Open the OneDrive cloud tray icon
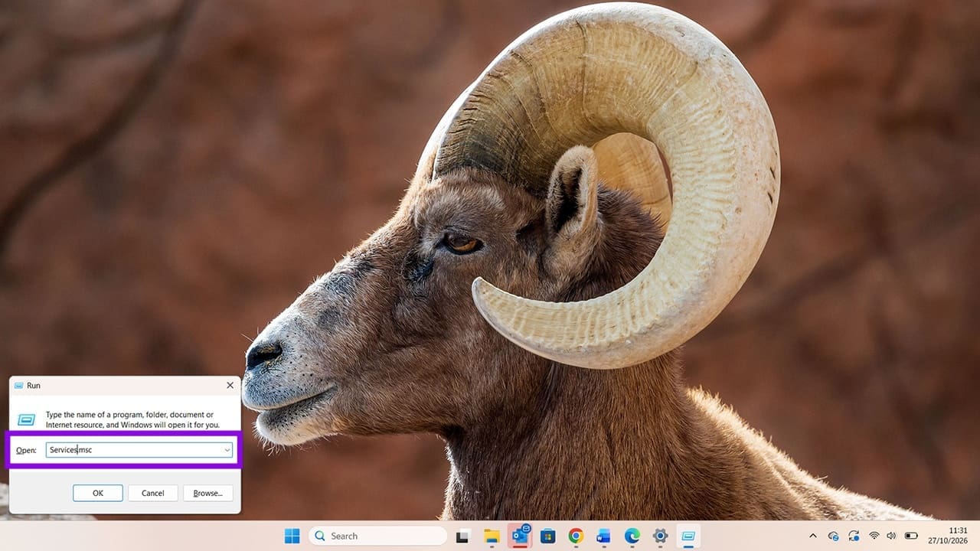This screenshot has height=551, width=980. (x=834, y=536)
